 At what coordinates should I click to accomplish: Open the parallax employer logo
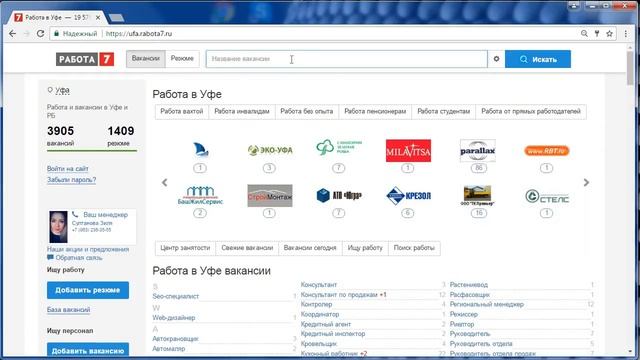click(x=478, y=151)
